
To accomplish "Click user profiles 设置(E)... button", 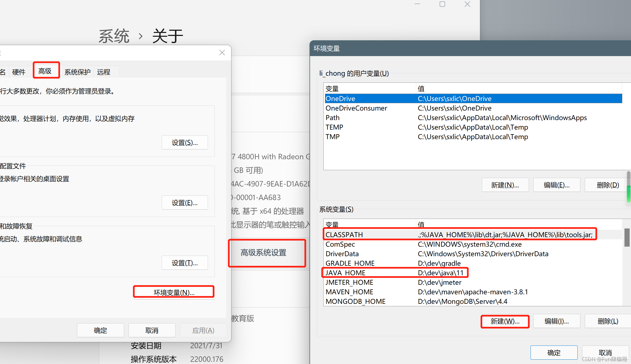I will [185, 203].
